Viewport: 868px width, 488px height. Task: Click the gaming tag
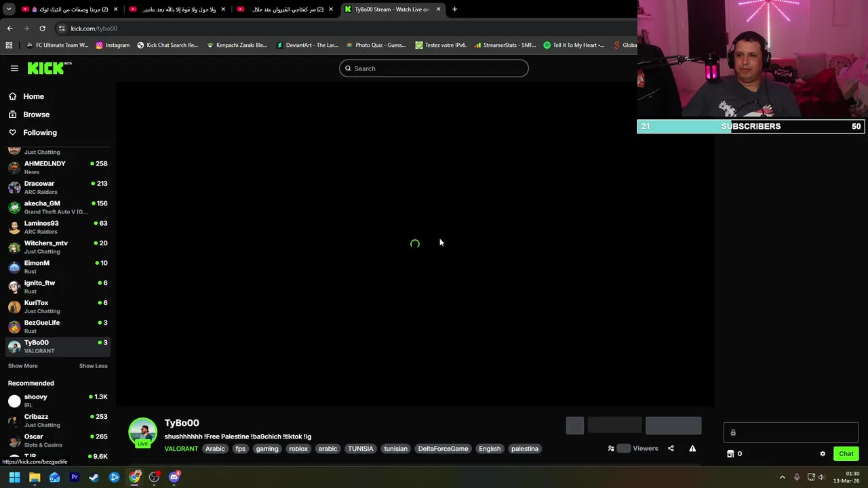click(x=267, y=449)
